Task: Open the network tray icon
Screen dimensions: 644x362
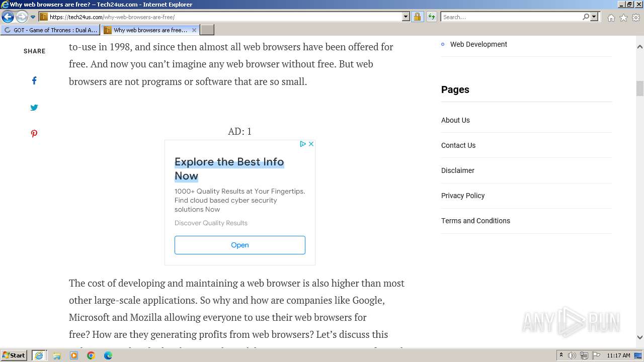Action: point(584,355)
